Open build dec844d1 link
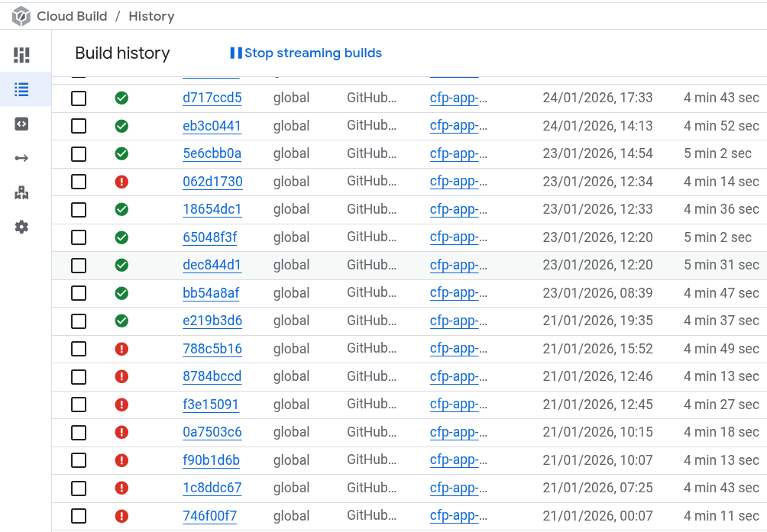 [212, 265]
